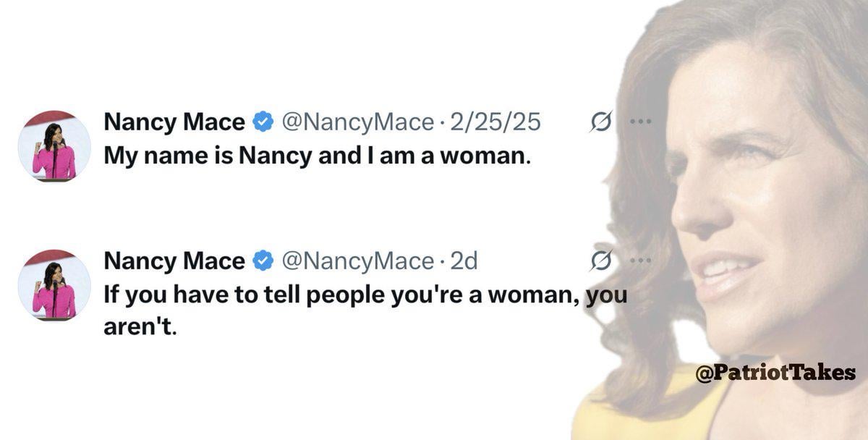The width and height of the screenshot is (868, 440).
Task: Open the tweet "My name is Nancy and I am a woman."
Action: click(x=318, y=156)
